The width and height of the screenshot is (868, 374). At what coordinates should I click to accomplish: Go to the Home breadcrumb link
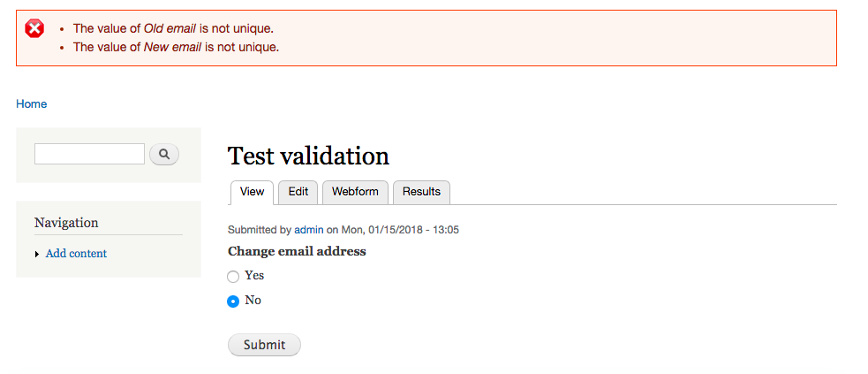point(32,104)
